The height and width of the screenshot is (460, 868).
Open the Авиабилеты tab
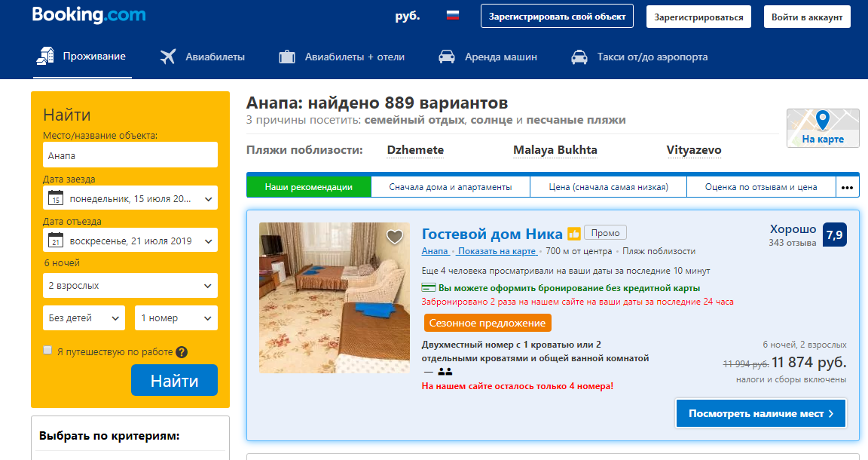[x=203, y=57]
